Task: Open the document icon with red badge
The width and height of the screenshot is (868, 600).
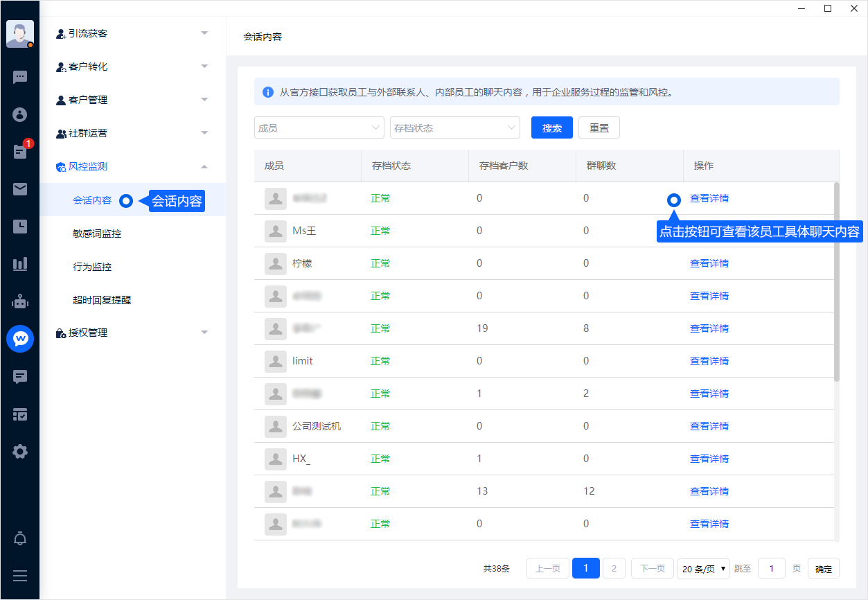Action: coord(20,152)
